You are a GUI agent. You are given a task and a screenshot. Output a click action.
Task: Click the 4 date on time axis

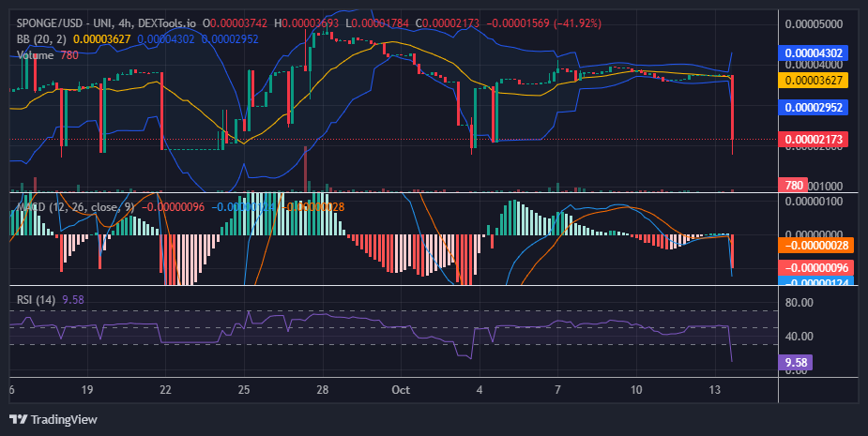480,389
